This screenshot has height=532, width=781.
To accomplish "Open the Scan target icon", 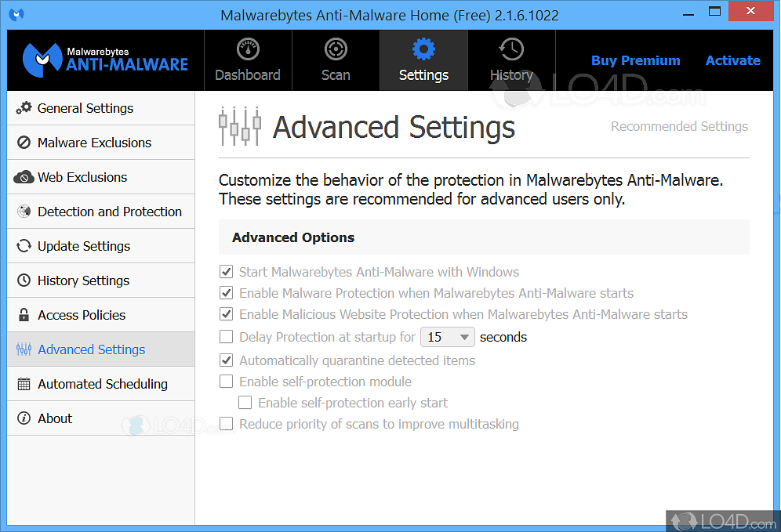I will pyautogui.click(x=336, y=49).
